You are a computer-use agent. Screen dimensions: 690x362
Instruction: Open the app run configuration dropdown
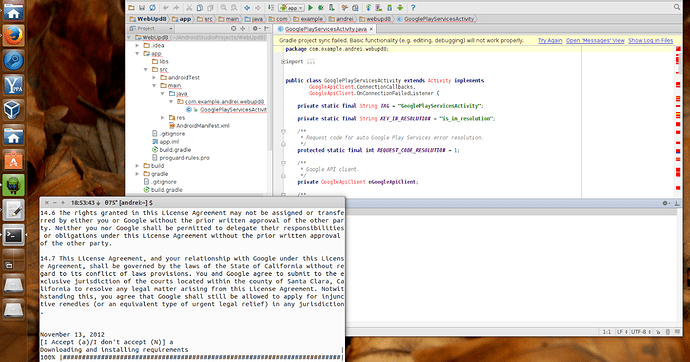point(291,8)
